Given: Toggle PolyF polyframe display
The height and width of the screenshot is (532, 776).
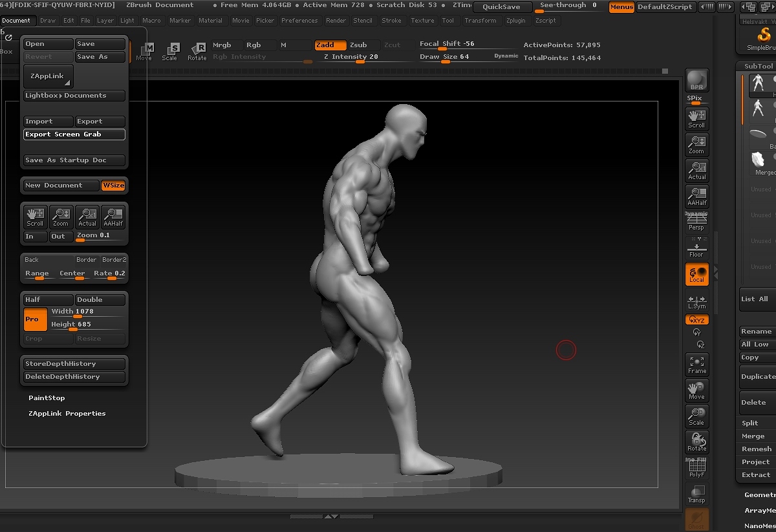Looking at the screenshot, I should tap(696, 468).
